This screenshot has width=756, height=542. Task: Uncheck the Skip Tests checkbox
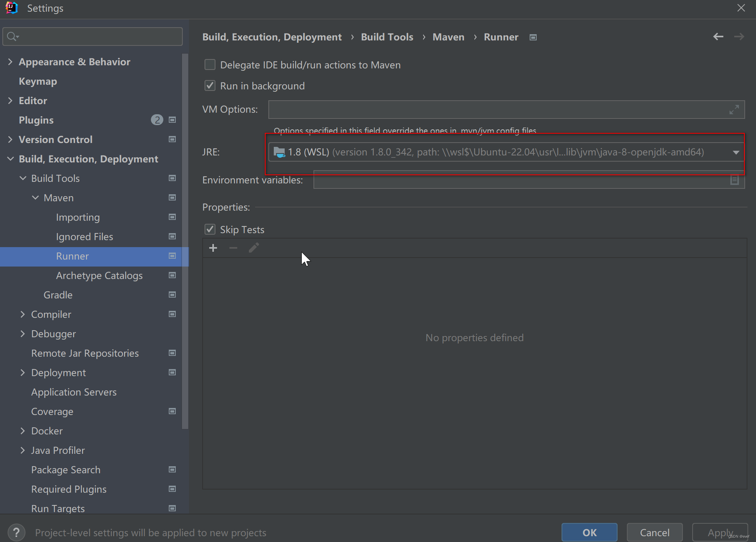point(210,229)
